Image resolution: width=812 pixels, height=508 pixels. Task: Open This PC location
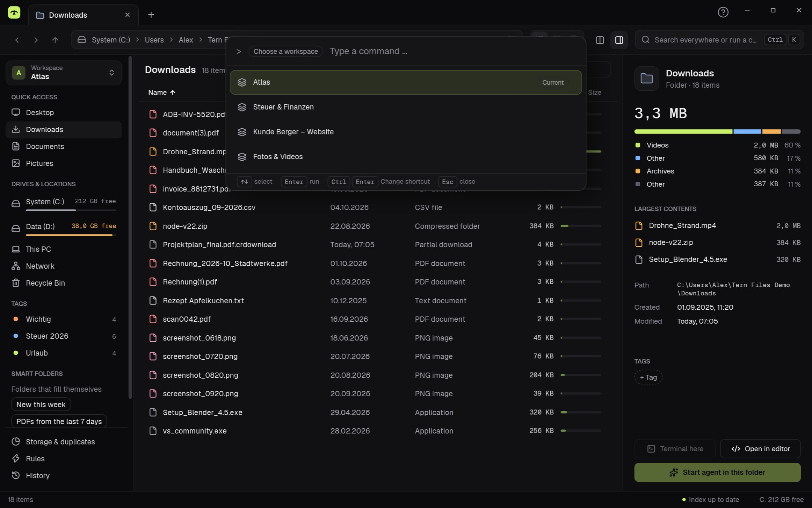[64, 249]
